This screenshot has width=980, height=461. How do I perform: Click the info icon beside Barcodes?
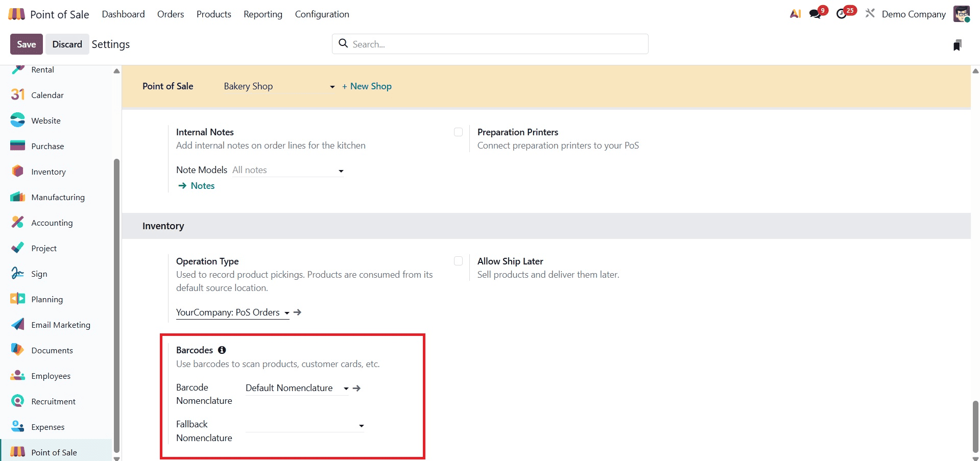click(x=222, y=350)
